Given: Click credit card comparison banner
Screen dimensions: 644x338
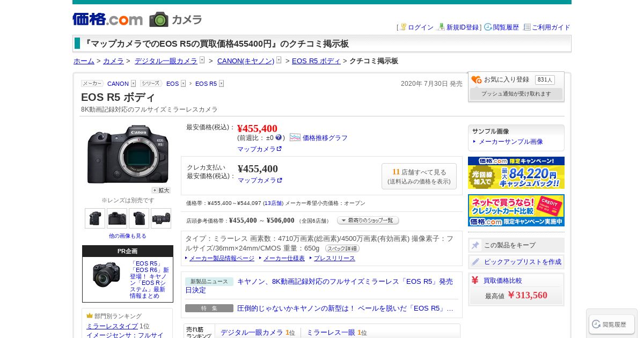Looking at the screenshot, I should point(516,210).
